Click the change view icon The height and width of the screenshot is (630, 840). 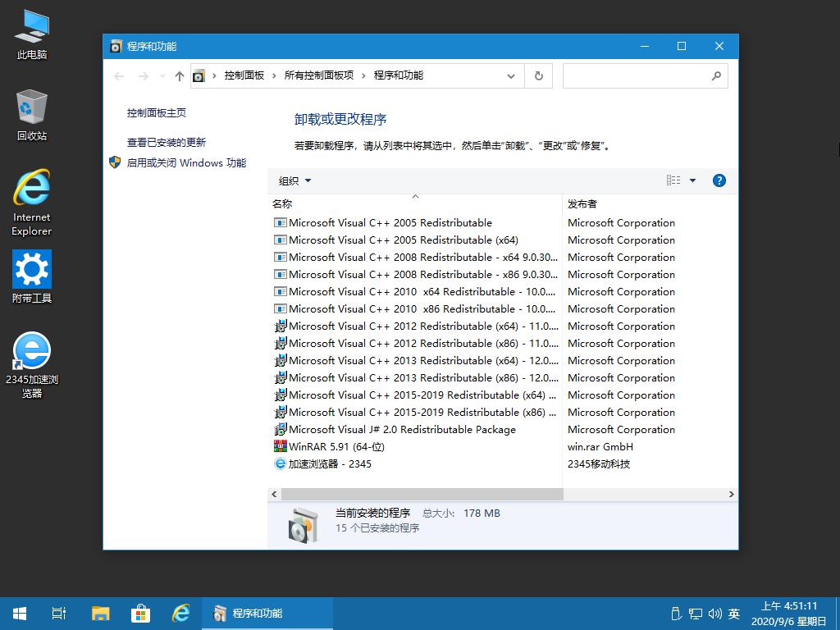(x=673, y=180)
